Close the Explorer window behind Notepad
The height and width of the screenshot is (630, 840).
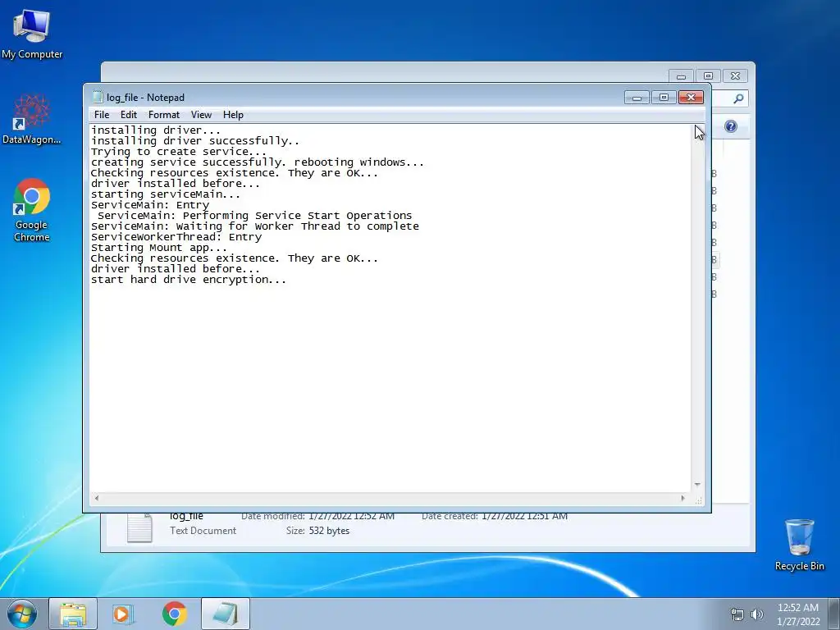736,76
